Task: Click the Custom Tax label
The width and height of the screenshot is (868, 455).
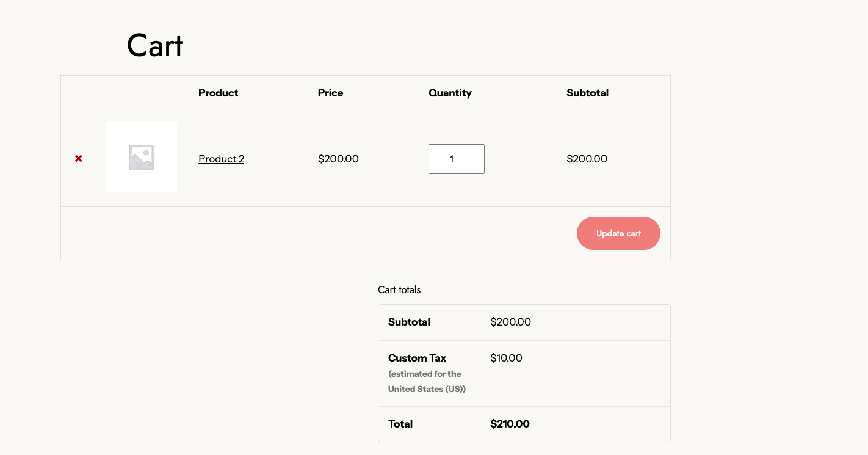Action: point(417,358)
